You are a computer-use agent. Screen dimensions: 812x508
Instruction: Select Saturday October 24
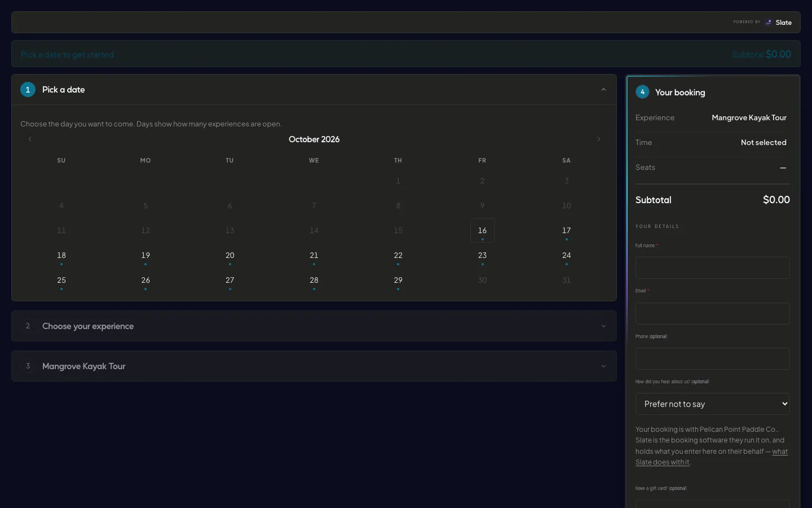567,255
